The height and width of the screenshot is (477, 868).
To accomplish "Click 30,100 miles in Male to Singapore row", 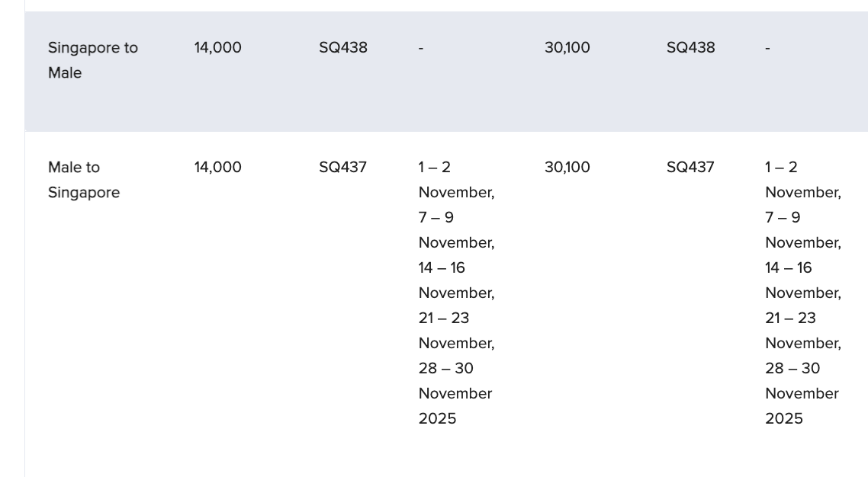I will (567, 168).
